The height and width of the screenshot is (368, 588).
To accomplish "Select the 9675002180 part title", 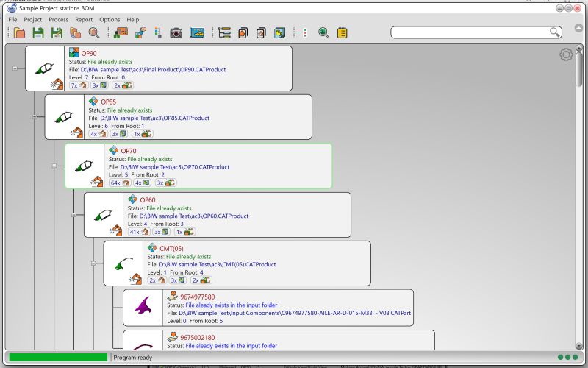I will 198,338.
